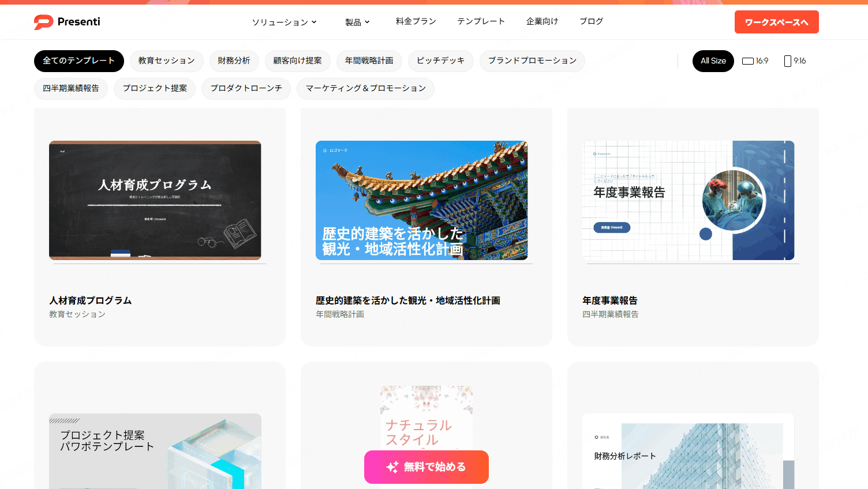Filter by 財務分析 category
Image resolution: width=868 pixels, height=489 pixels.
(x=234, y=61)
